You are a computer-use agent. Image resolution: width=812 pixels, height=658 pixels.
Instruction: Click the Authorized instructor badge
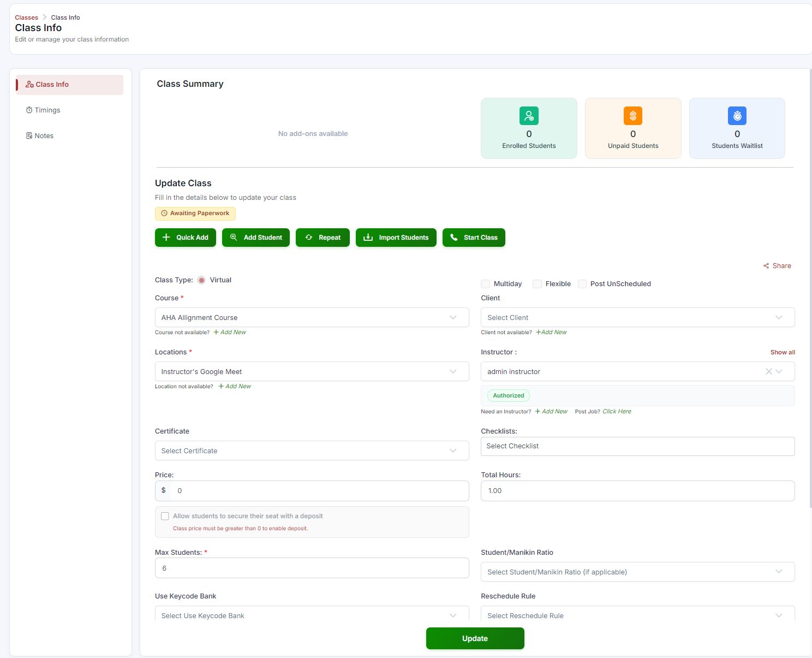509,395
